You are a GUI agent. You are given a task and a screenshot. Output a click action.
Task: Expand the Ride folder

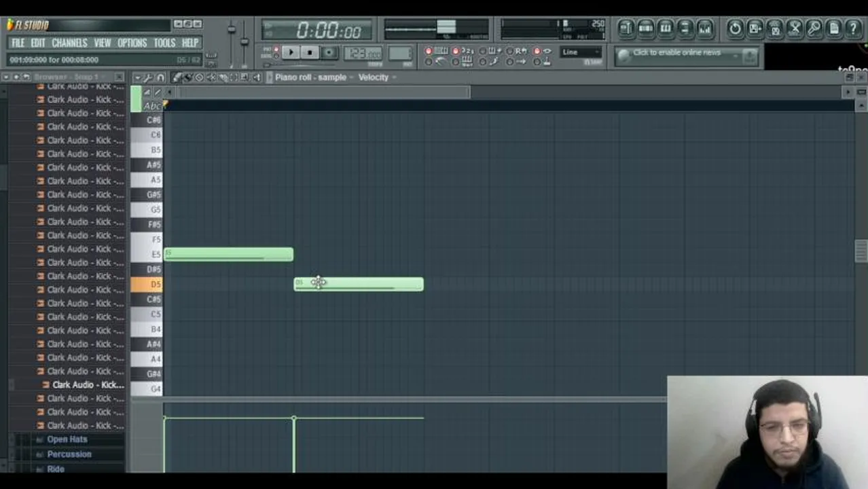tap(56, 469)
